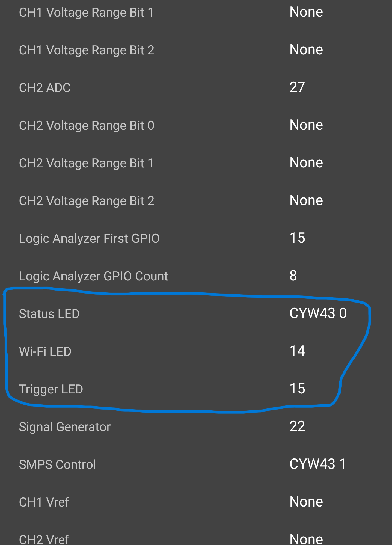Change CH2 ADC value 27

[297, 88]
